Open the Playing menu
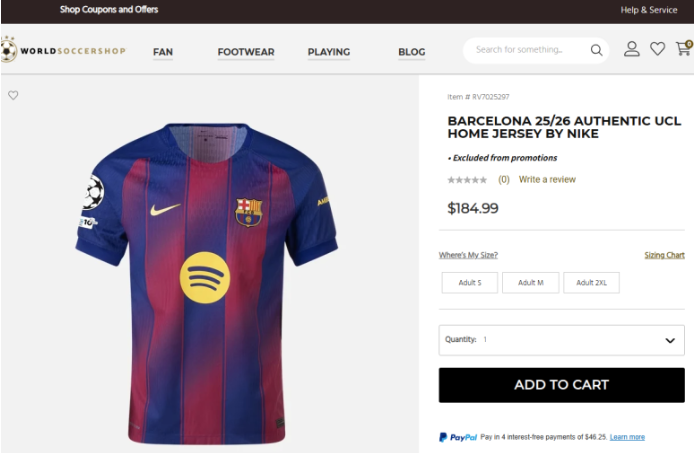Screen dimensions: 695x453 (328, 52)
